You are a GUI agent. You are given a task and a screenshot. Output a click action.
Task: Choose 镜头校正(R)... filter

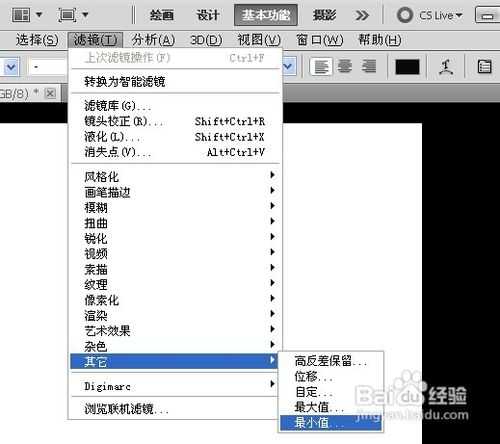(x=176, y=121)
